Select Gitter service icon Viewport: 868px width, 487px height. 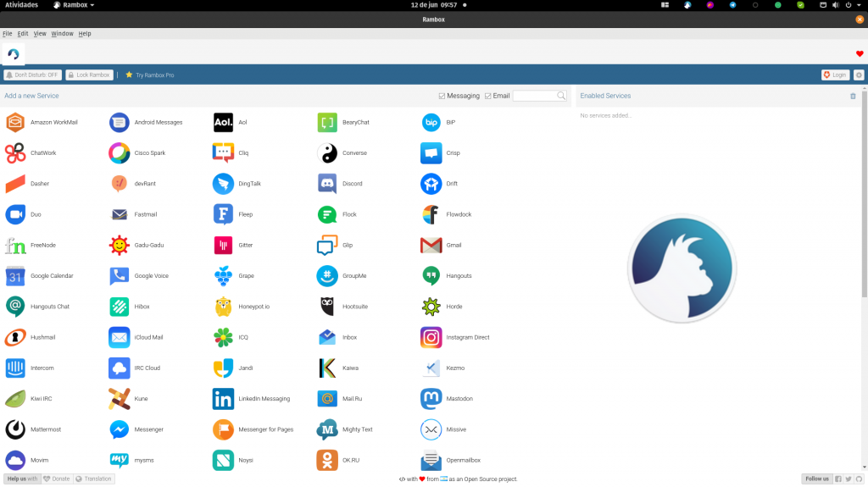pos(223,245)
